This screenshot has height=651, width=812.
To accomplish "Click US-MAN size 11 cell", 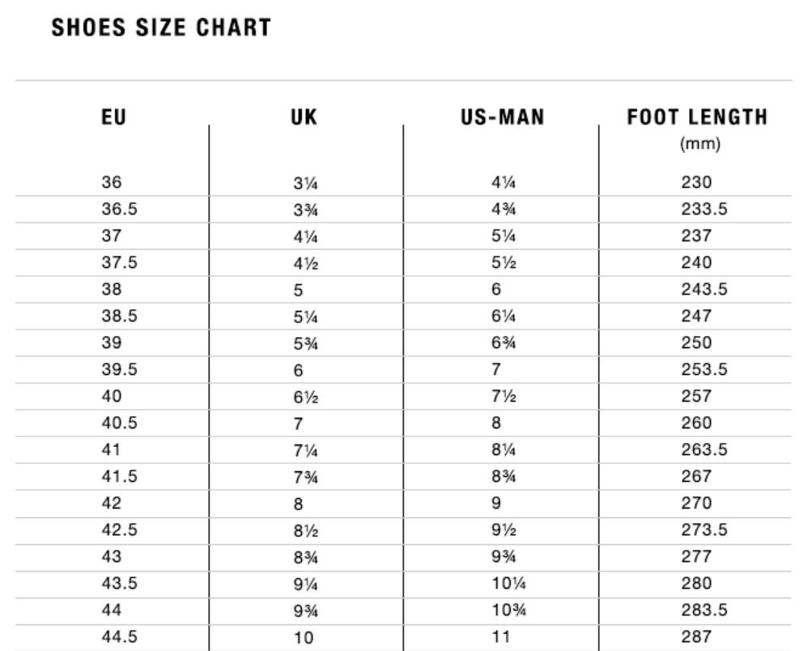I will [501, 636].
